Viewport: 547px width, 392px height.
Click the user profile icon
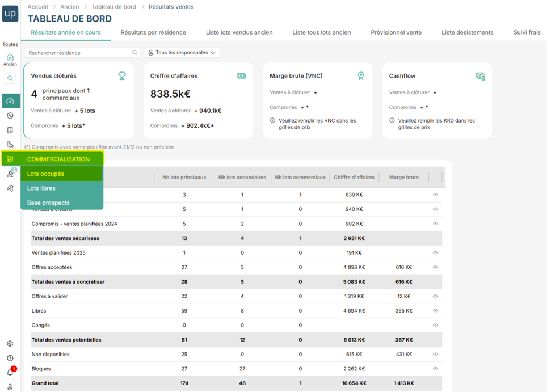pos(10,387)
